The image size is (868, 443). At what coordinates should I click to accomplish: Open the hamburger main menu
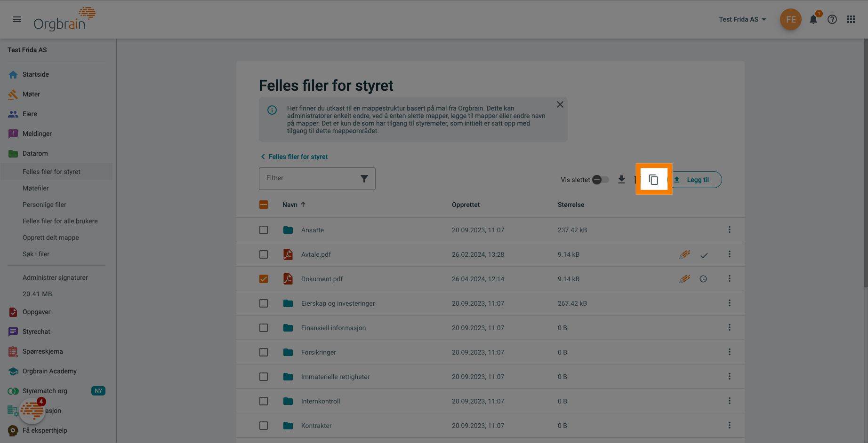click(x=17, y=19)
